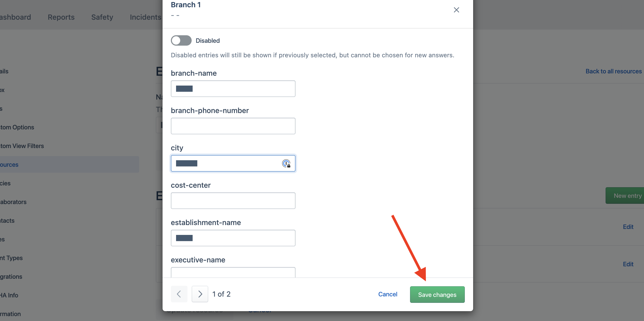This screenshot has height=321, width=644.
Task: Select Custom View Filters in sidebar
Action: tap(22, 146)
